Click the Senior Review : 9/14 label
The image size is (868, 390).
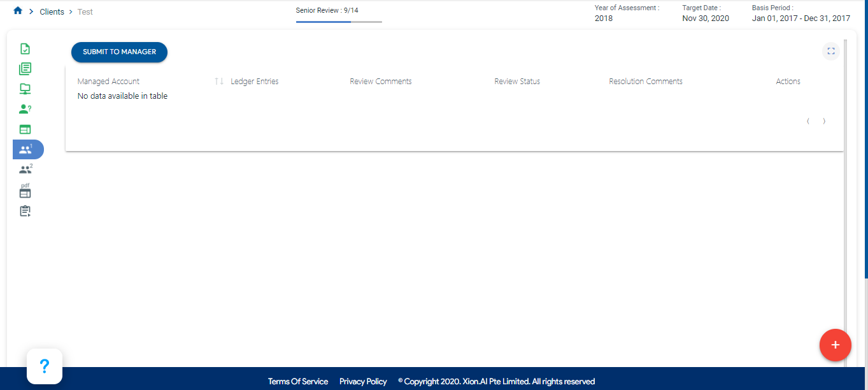(x=327, y=10)
